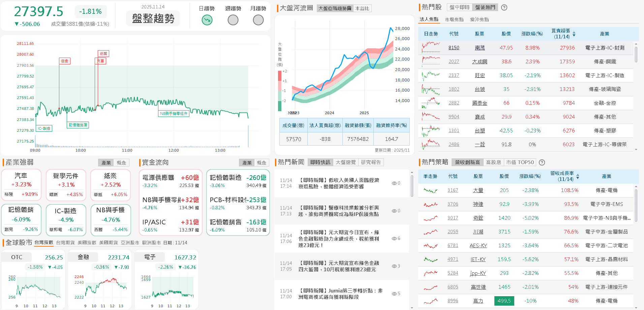Click the 週趨勢 gray circle indicator

(233, 20)
